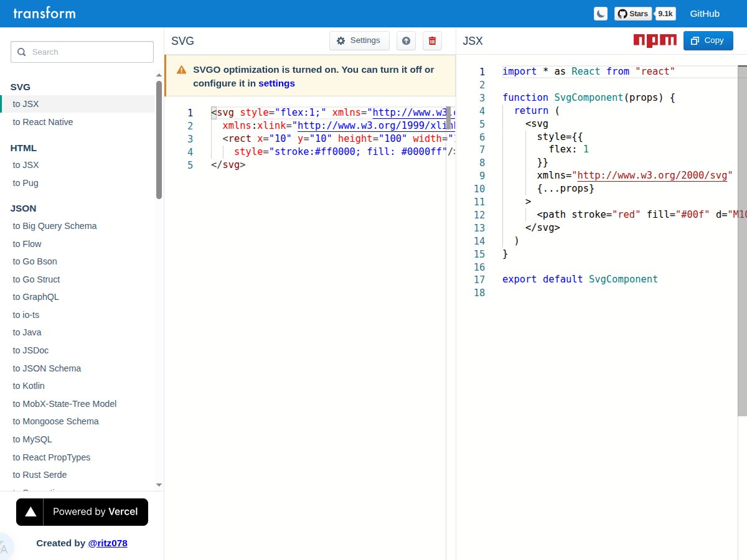Choose the to Big Query Schema option
This screenshot has height=560, width=747.
[x=55, y=226]
